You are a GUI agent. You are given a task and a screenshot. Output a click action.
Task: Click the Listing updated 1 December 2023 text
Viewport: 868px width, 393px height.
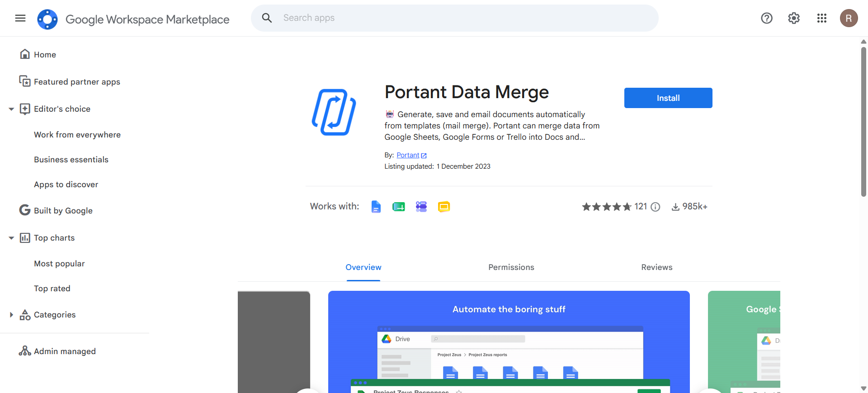(x=437, y=166)
